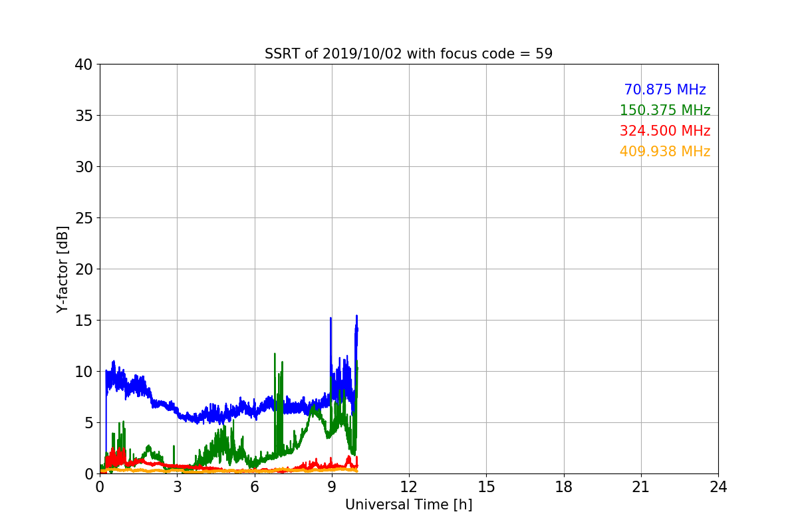Select the orange 409.938 MHz legend label
Image resolution: width=798 pixels, height=532 pixels.
pyautogui.click(x=665, y=152)
